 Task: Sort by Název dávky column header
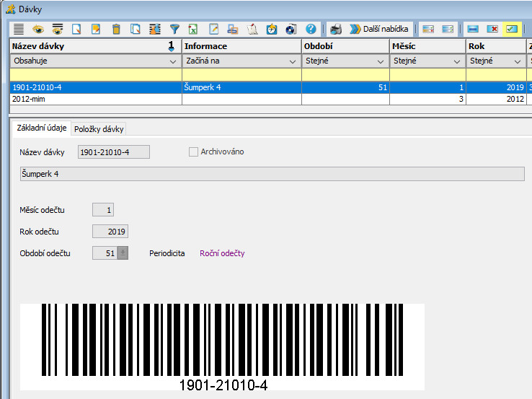[x=87, y=46]
